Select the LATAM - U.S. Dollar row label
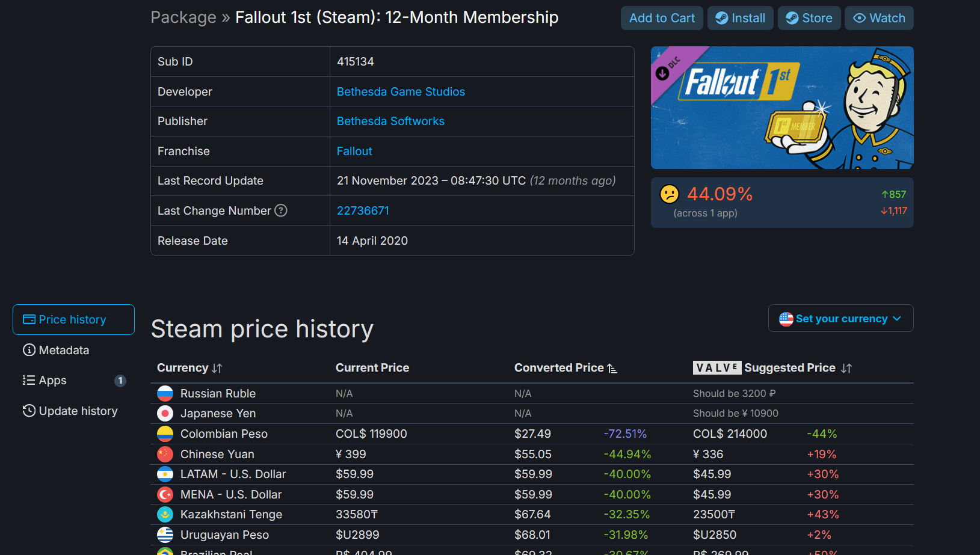 (x=233, y=474)
